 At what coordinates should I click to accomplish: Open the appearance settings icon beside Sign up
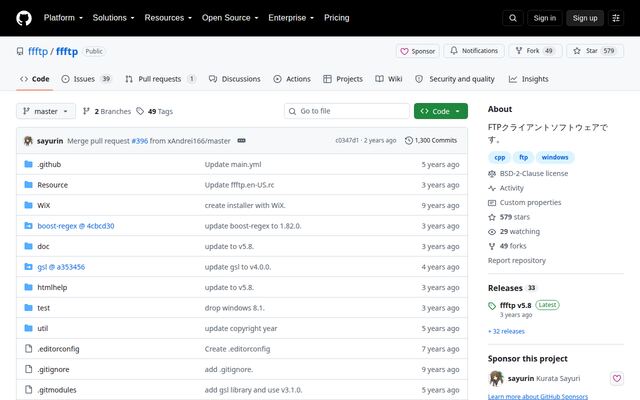point(616,18)
